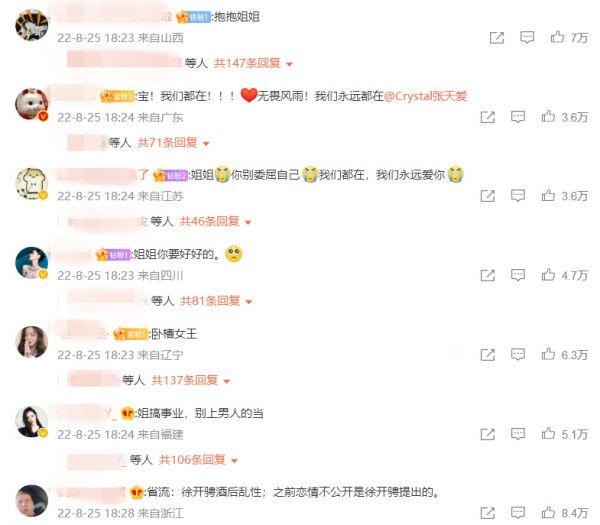Reply to the 姐搞事业 comment
Image resolution: width=600 pixels, height=525 pixels.
point(518,434)
